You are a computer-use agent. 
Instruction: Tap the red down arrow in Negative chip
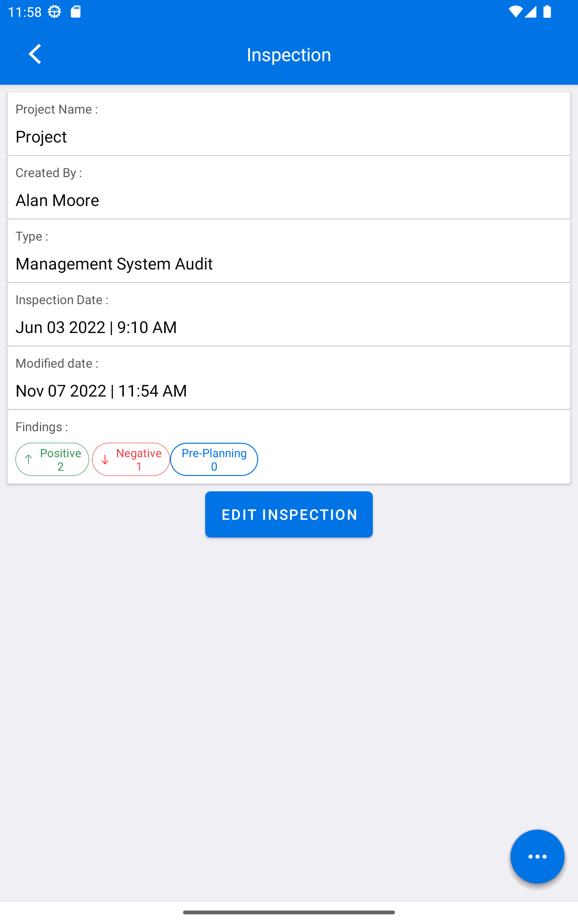click(x=105, y=460)
